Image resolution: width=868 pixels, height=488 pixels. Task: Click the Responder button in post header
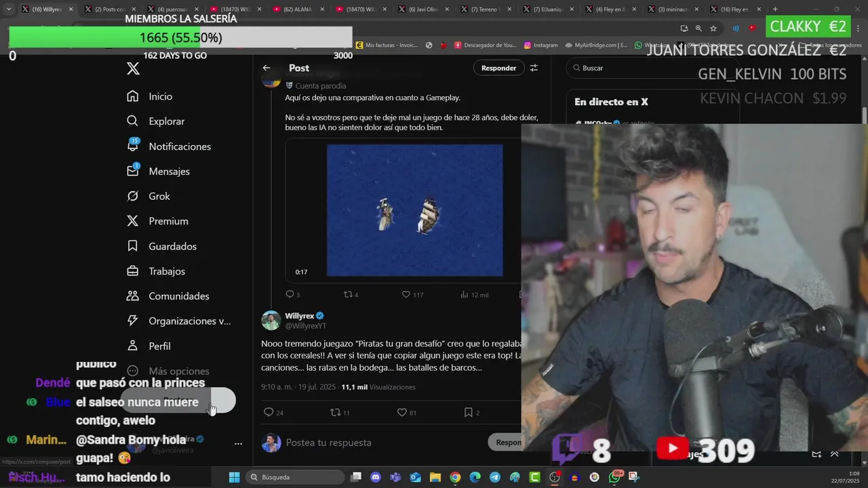(x=498, y=68)
